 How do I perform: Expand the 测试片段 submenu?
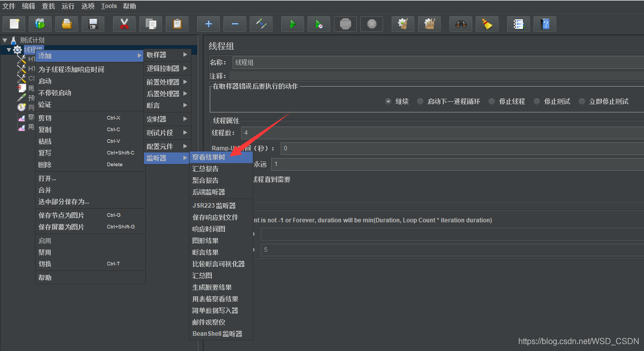click(167, 133)
